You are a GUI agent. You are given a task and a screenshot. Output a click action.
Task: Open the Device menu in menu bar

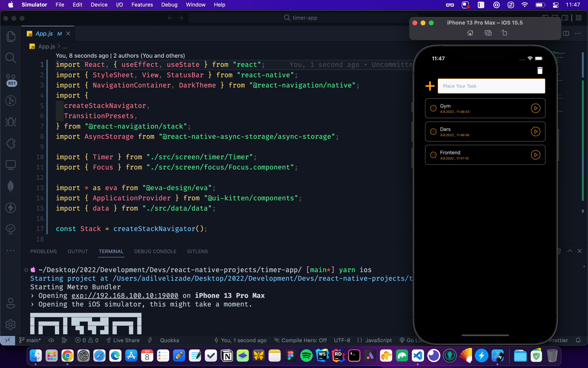[x=99, y=5]
